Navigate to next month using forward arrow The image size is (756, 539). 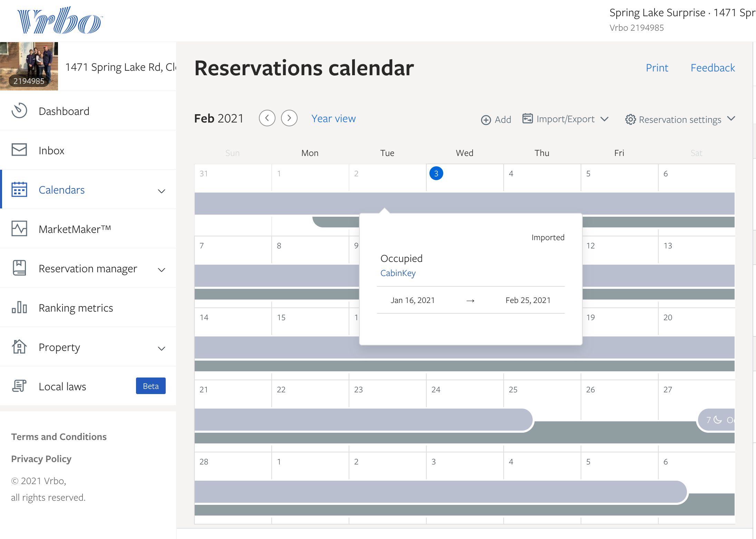[x=289, y=118]
